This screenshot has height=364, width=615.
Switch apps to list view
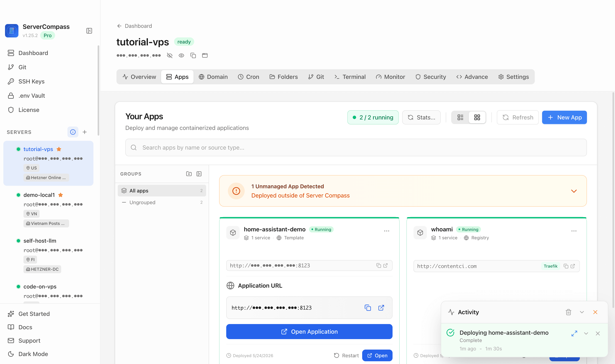pyautogui.click(x=460, y=118)
